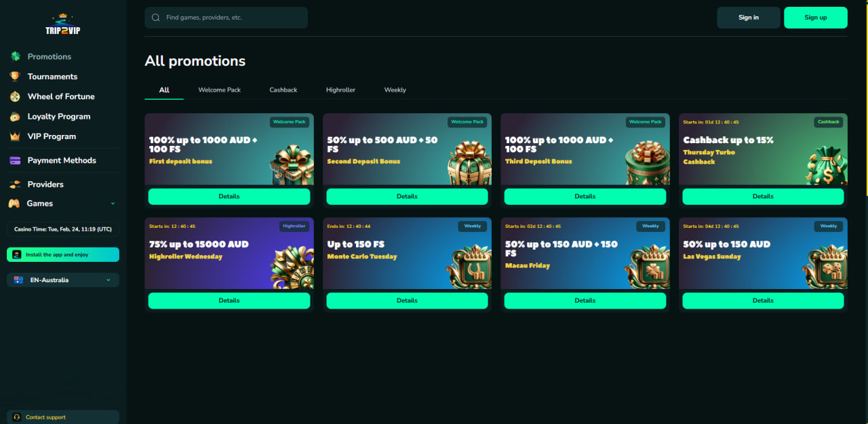This screenshot has height=424, width=868.
Task: Click the Payment Methods card icon
Action: (x=15, y=161)
